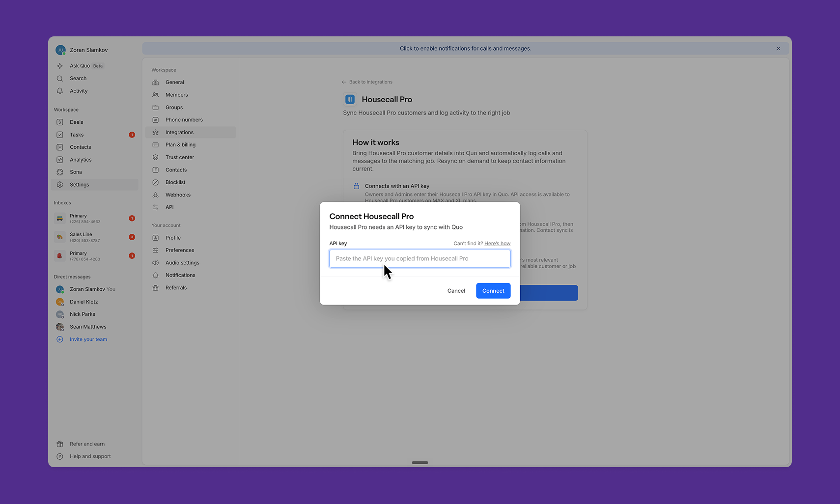
Task: Click the Webhooks icon in settings menu
Action: (x=156, y=195)
